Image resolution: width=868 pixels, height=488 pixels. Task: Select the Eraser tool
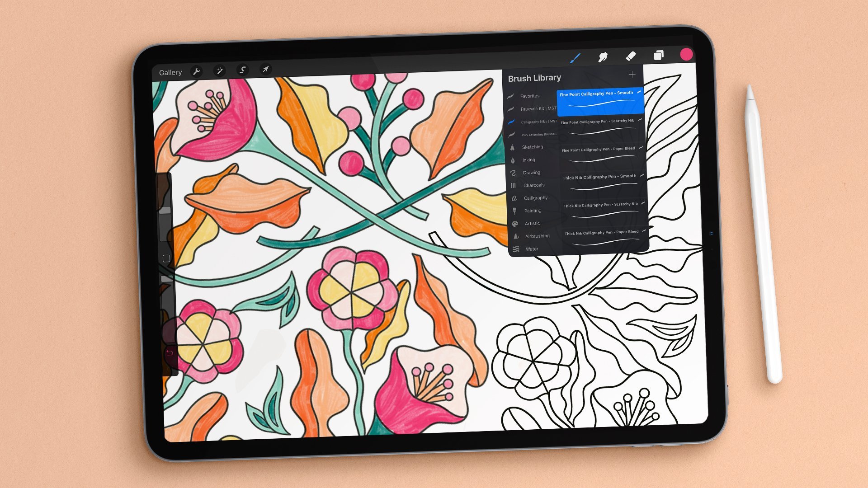(x=631, y=56)
